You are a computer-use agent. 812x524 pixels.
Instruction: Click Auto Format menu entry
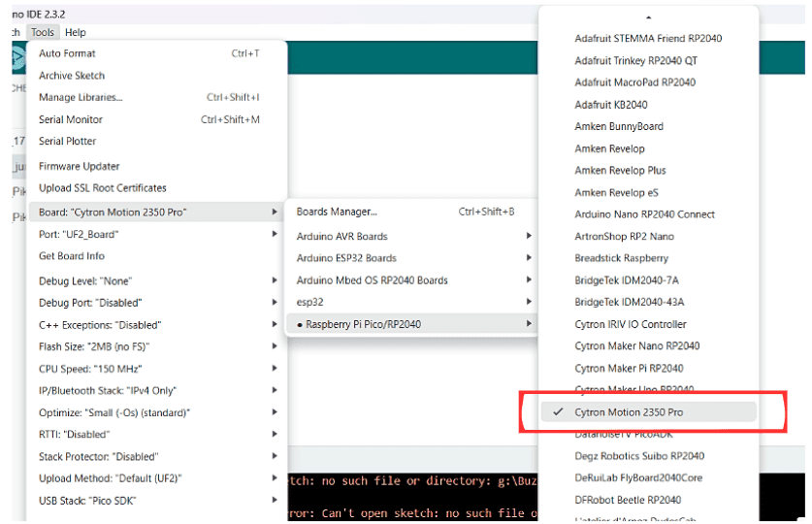tap(67, 53)
